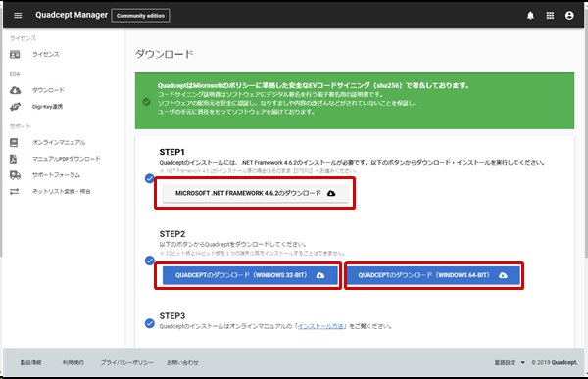Click the © 2019 Quadcept text
588x379 pixels.
pos(555,363)
